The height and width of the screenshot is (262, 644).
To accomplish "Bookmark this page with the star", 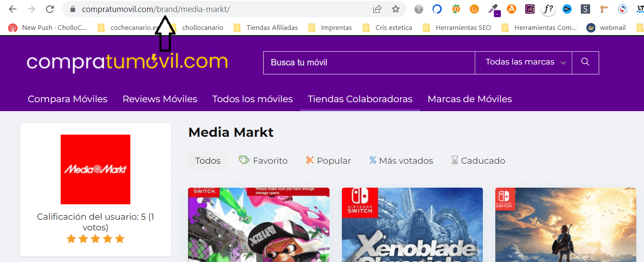I will (x=396, y=9).
